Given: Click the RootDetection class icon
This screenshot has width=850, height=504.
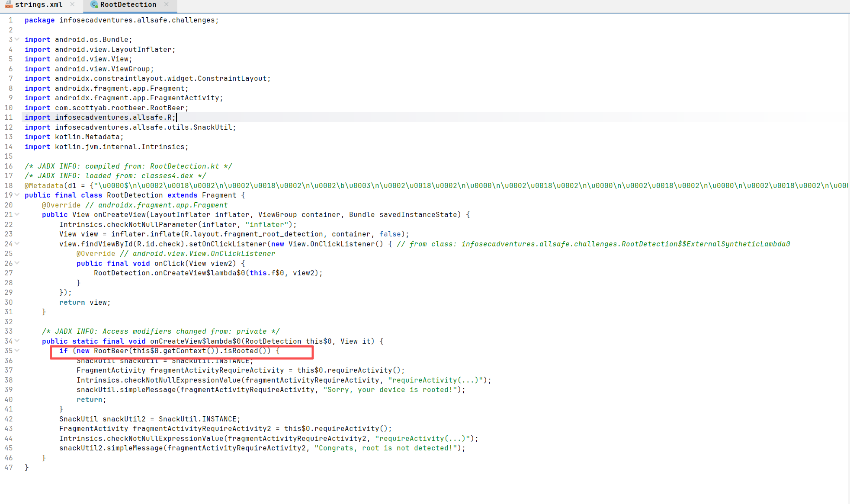Looking at the screenshot, I should pos(94,5).
